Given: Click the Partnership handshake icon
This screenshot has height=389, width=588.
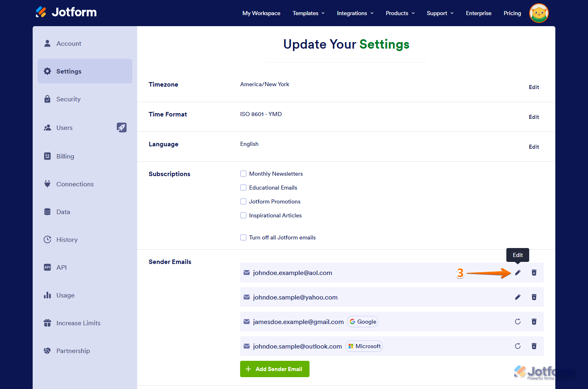Looking at the screenshot, I should pyautogui.click(x=47, y=351).
